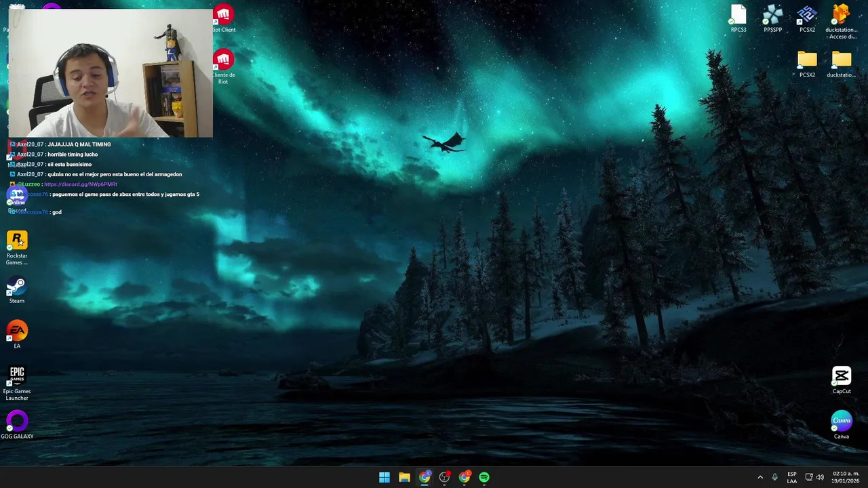Open Spotify from the taskbar

484,477
